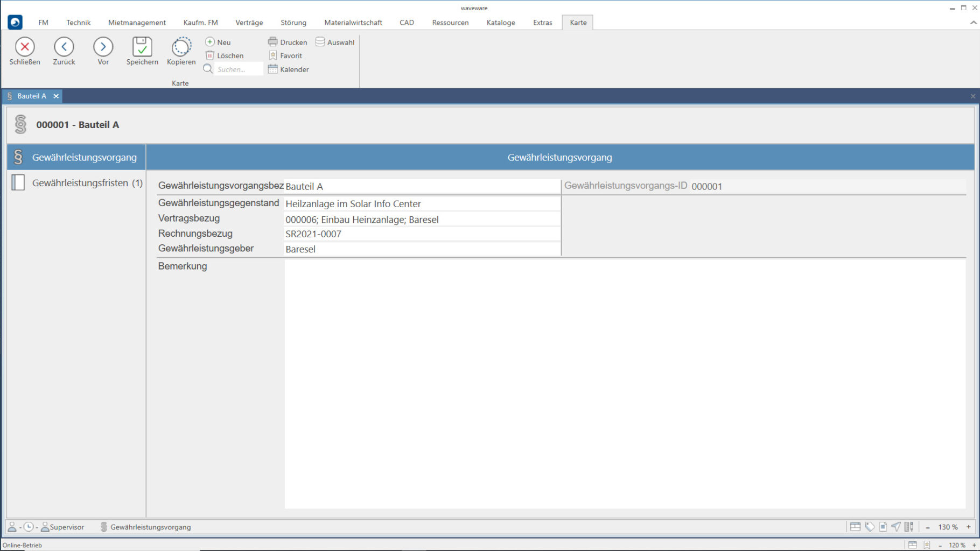
Task: Open the Verträge menu tab
Action: [249, 23]
